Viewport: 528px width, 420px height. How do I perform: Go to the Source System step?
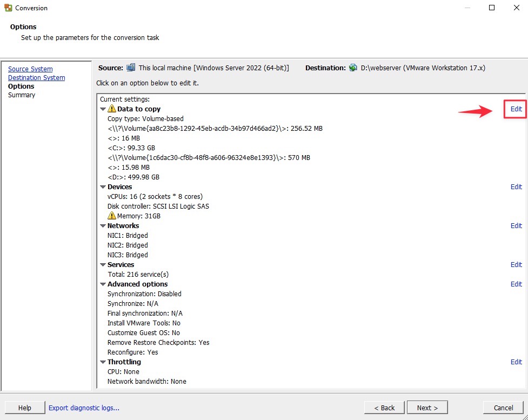30,69
